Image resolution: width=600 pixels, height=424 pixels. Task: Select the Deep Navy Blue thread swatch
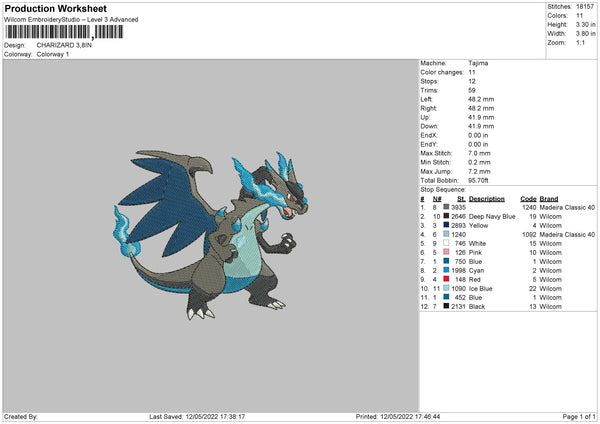446,216
